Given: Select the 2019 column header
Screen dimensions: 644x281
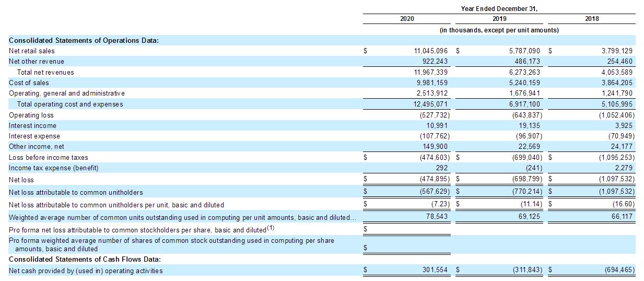Looking at the screenshot, I should coord(499,19).
